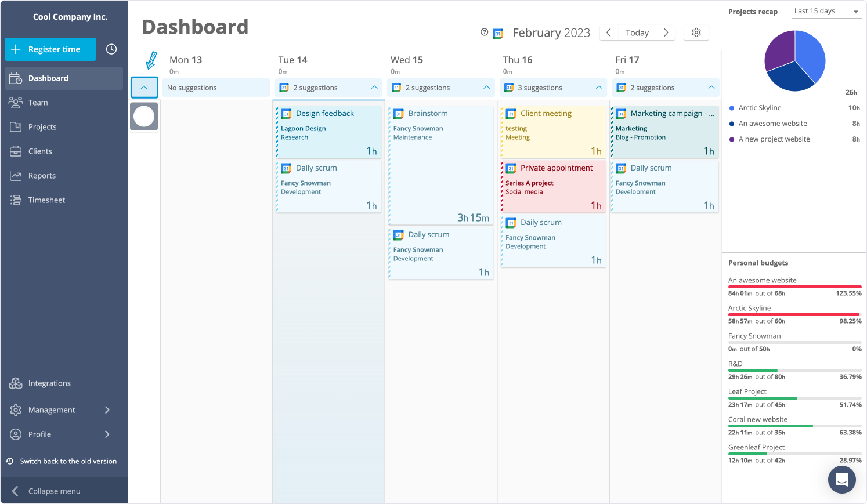Select the Private appointment suggestion card
The image size is (867, 504).
[553, 186]
